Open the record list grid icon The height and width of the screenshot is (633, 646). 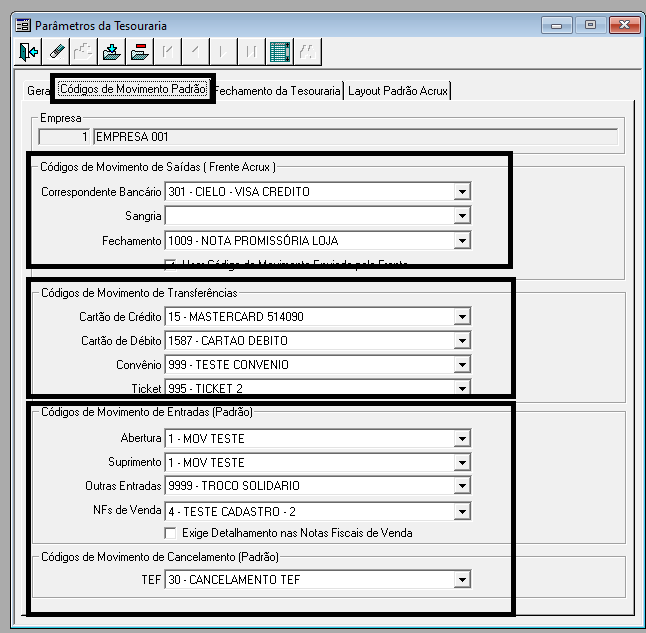click(x=280, y=52)
